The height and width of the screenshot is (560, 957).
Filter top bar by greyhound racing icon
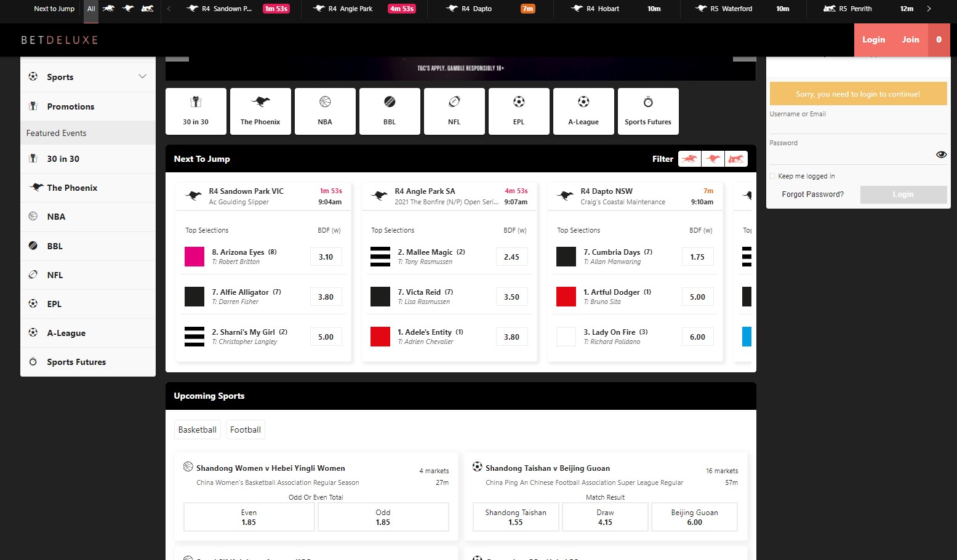click(x=128, y=9)
